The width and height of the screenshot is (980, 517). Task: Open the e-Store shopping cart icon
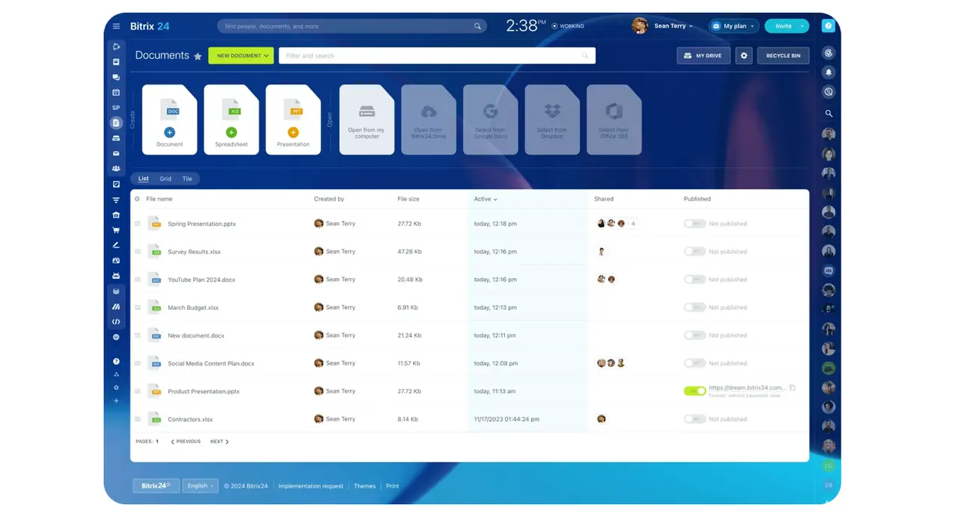[x=115, y=231]
